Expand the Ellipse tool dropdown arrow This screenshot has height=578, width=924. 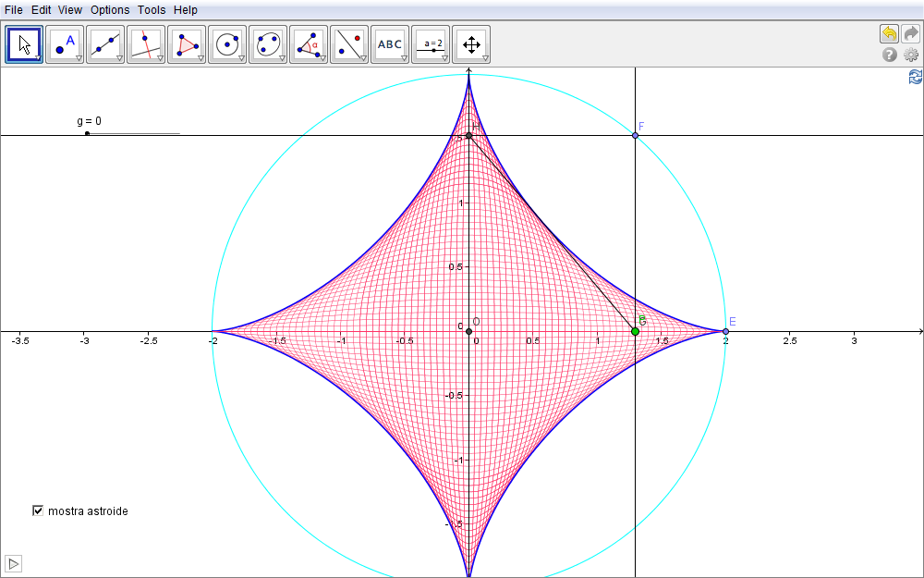click(282, 58)
